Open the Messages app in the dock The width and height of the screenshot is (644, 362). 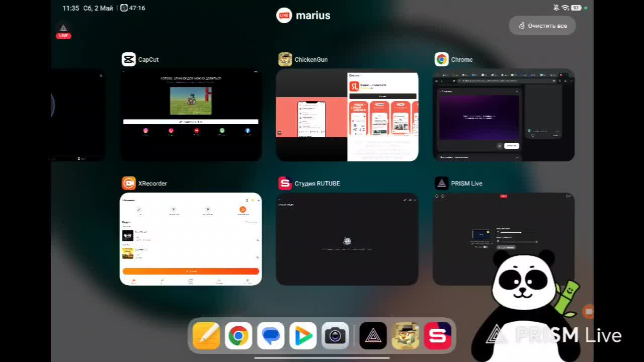(x=271, y=336)
